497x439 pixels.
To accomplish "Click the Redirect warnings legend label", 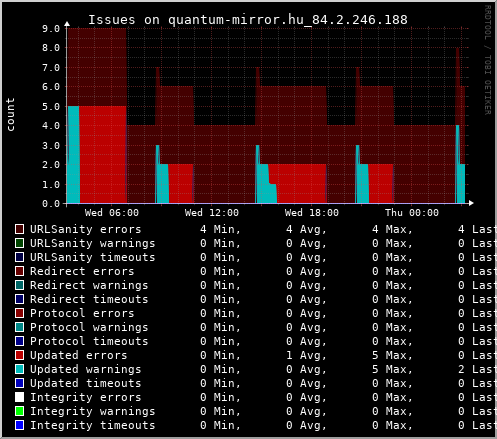I will tap(89, 285).
